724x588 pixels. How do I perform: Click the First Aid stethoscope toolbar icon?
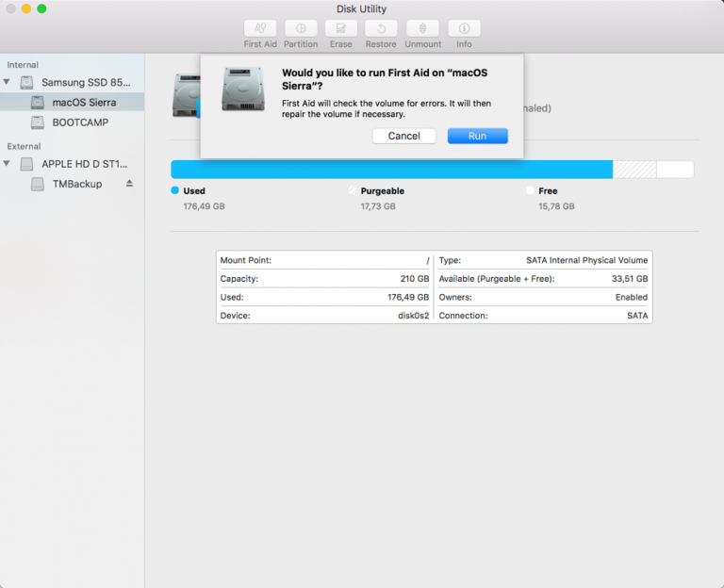point(260,28)
